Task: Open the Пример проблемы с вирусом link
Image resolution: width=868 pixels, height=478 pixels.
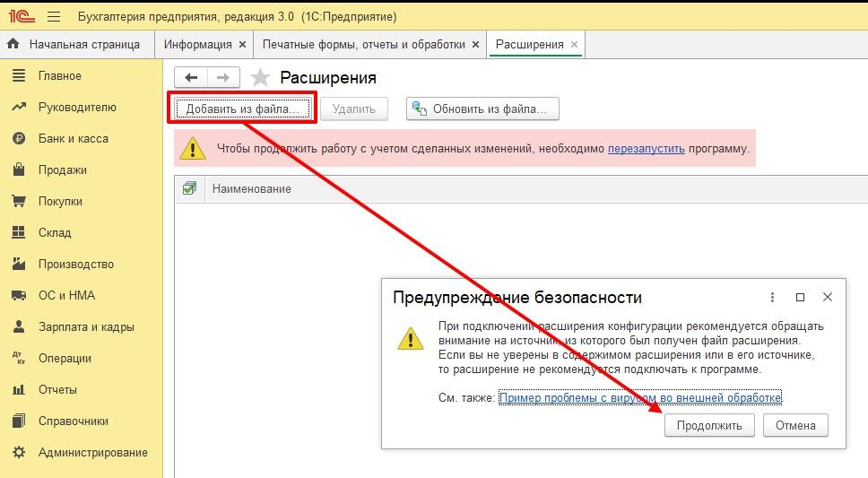Action: click(640, 397)
